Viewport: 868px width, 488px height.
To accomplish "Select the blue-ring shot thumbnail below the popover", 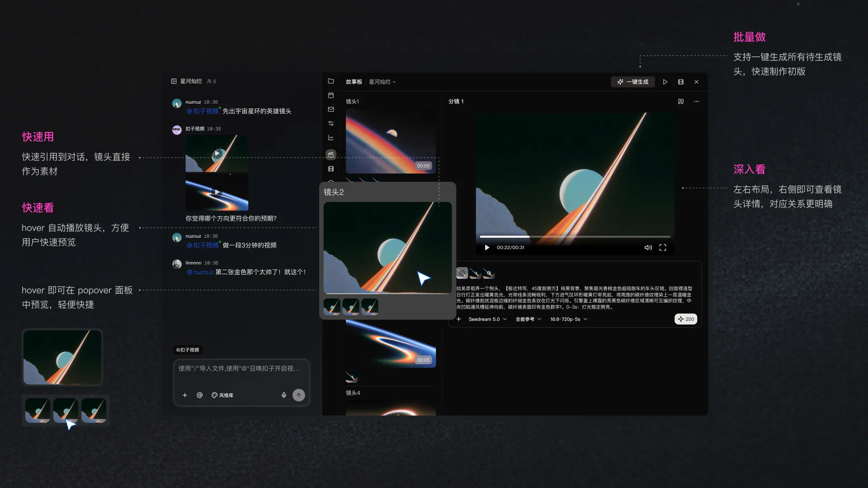I will (x=391, y=344).
